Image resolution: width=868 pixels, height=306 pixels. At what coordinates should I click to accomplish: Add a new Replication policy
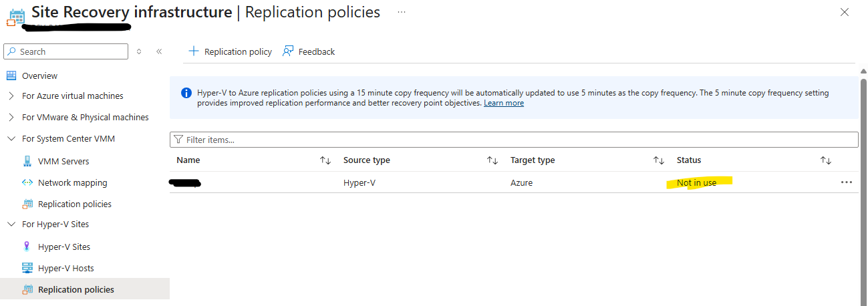point(231,51)
